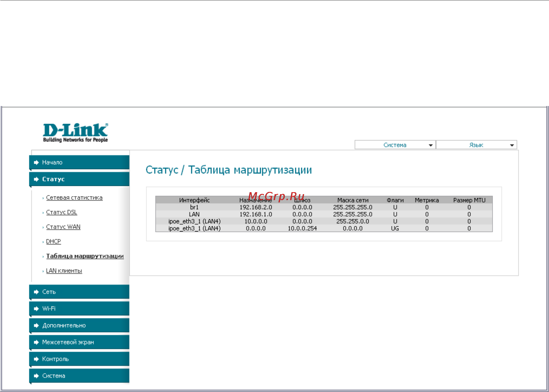
Task: Click the page title Статус / Таблица маршрутизации
Action: (229, 170)
